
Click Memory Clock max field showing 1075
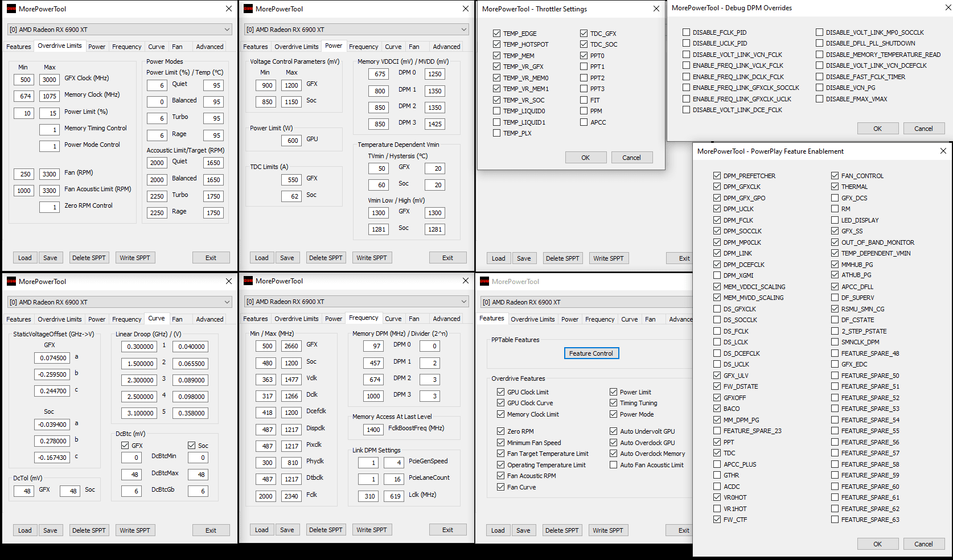click(50, 96)
